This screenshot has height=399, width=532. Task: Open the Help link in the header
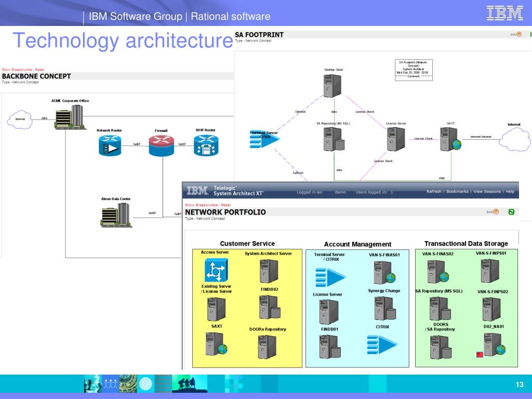click(x=510, y=191)
